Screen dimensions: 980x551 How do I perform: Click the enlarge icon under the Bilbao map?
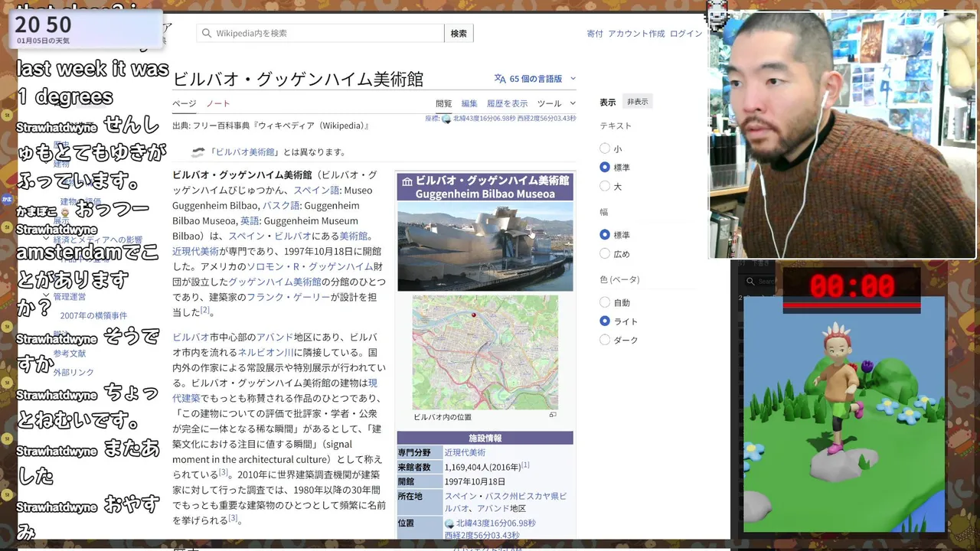point(553,415)
